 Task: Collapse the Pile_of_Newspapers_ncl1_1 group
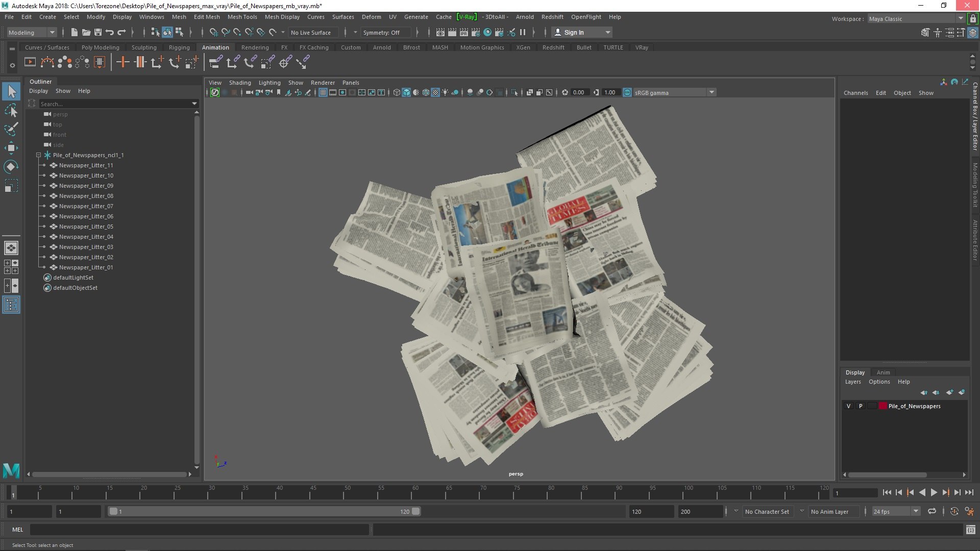tap(38, 155)
